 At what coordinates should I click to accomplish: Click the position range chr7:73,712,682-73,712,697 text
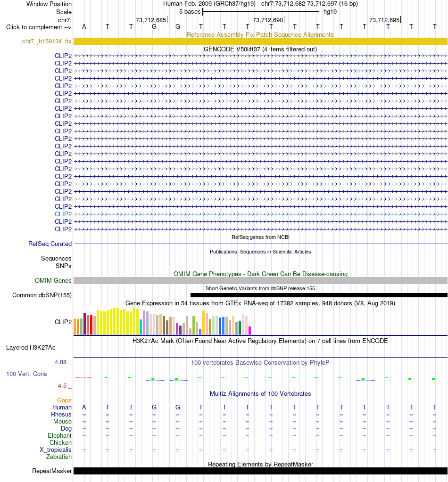coord(309,4)
